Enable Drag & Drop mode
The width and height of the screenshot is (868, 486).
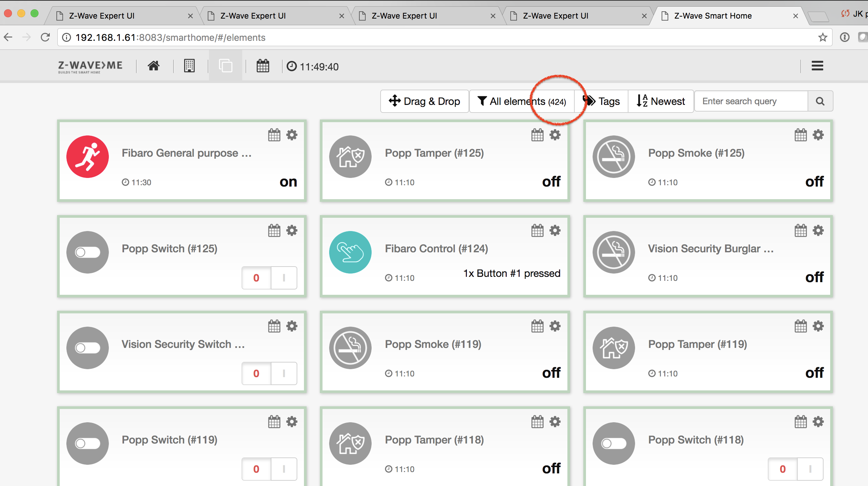(x=424, y=101)
